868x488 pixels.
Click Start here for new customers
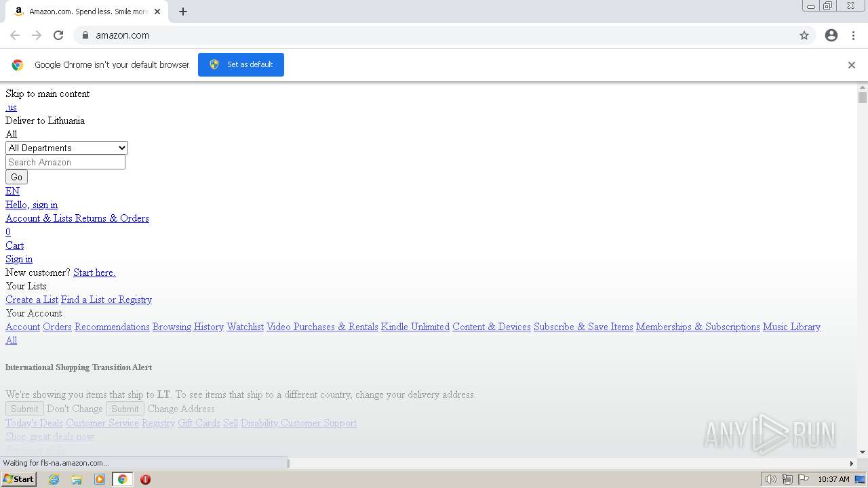[x=94, y=272]
